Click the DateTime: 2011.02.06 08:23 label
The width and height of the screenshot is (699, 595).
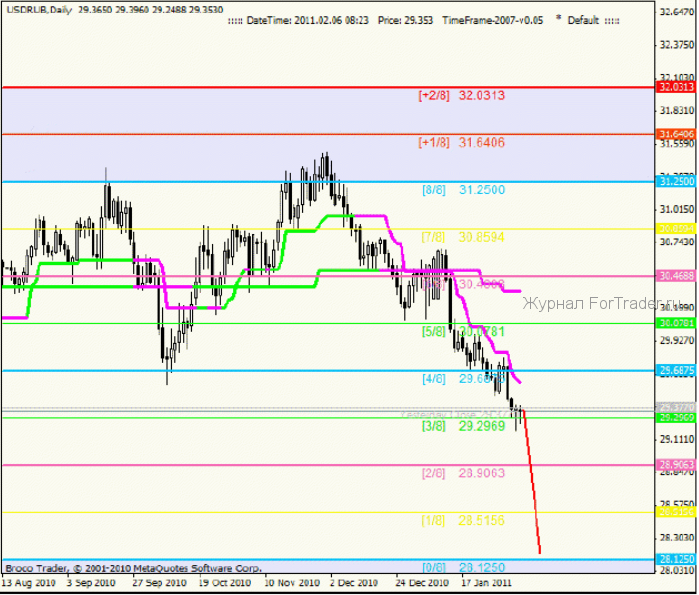coord(308,21)
